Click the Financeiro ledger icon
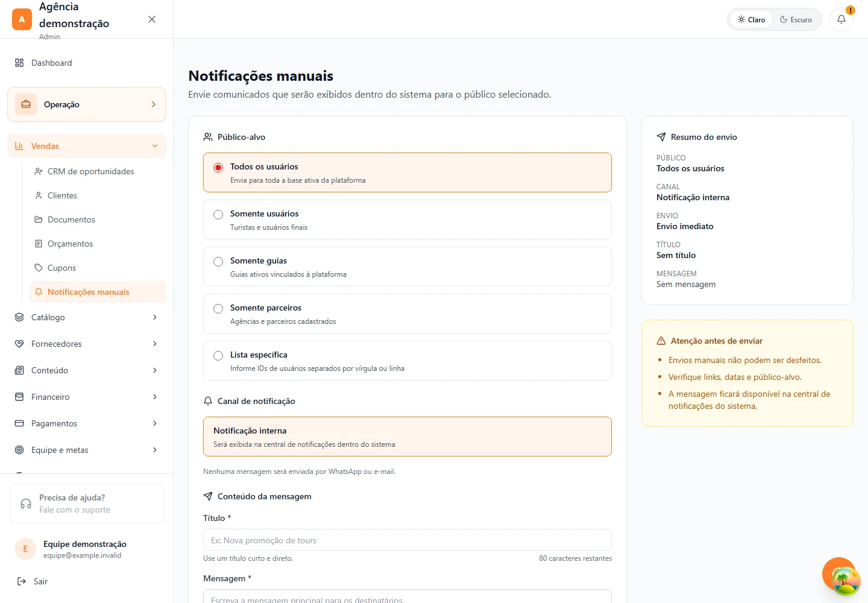The width and height of the screenshot is (868, 603). pyautogui.click(x=19, y=397)
